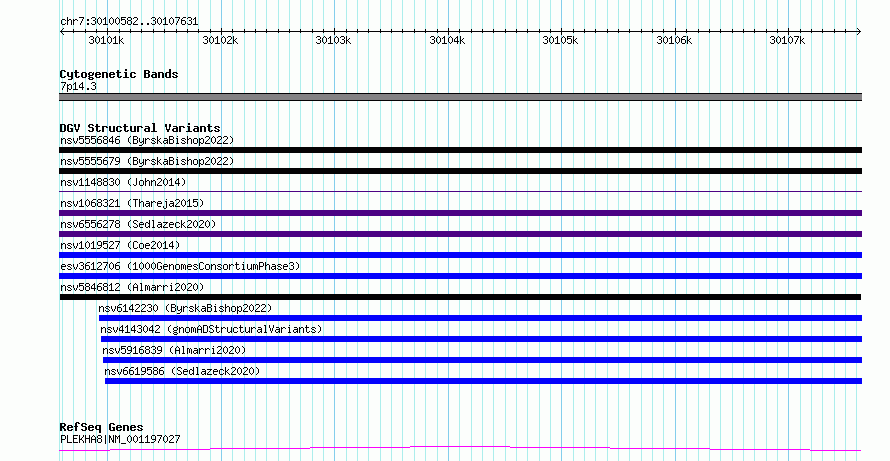Click the 30105k ruler tick label

[560, 40]
